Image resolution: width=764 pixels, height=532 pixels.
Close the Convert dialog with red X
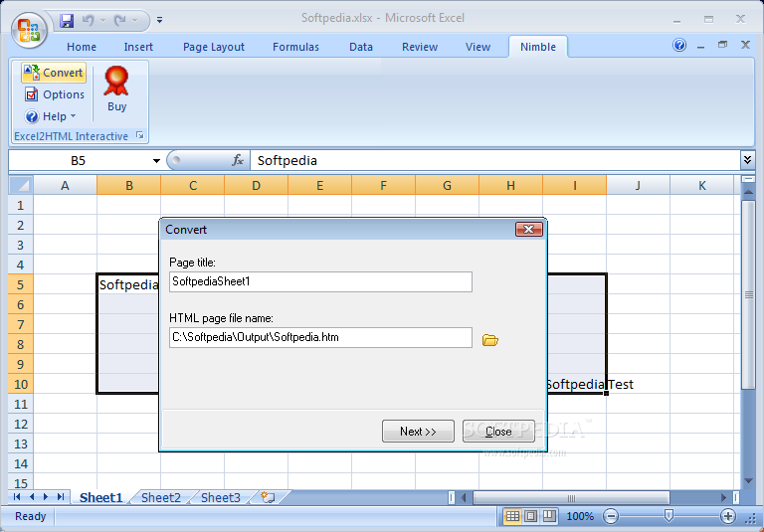[528, 229]
